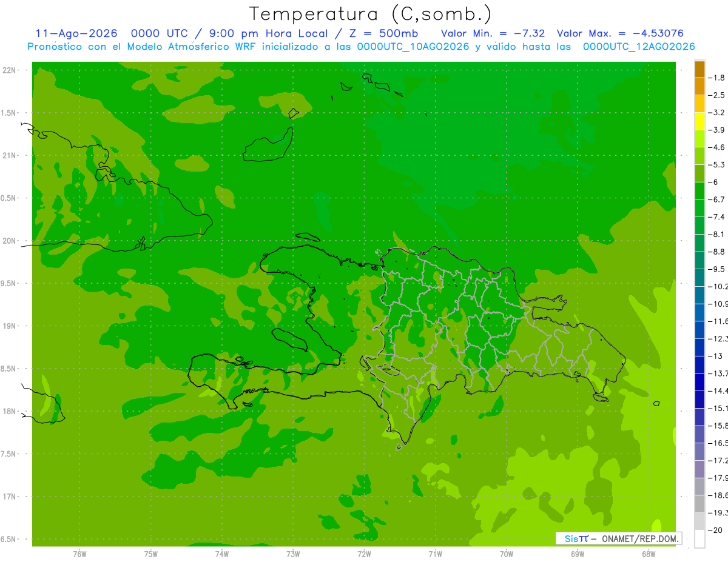Click the -1.8 colorbar label
This screenshot has height=562, width=728.
[717, 78]
